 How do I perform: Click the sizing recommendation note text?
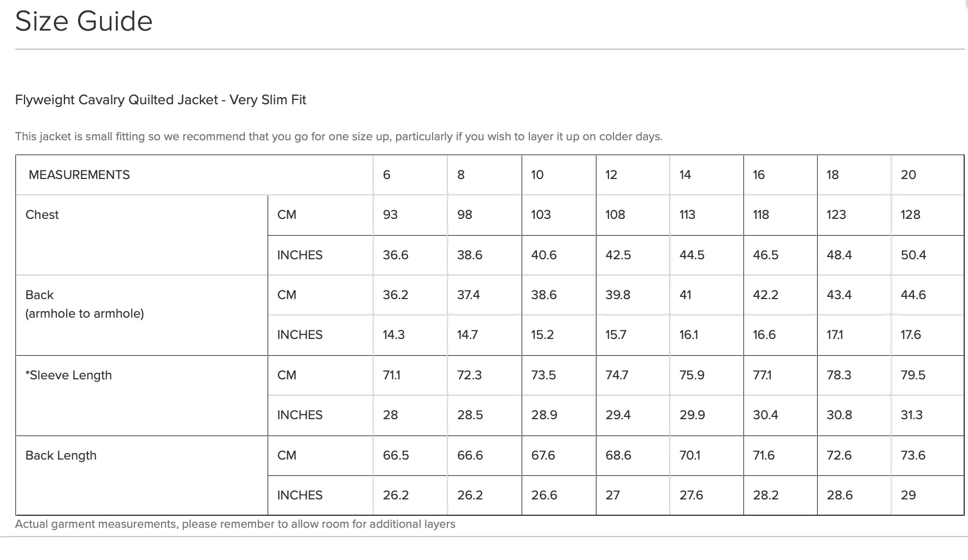(x=339, y=136)
